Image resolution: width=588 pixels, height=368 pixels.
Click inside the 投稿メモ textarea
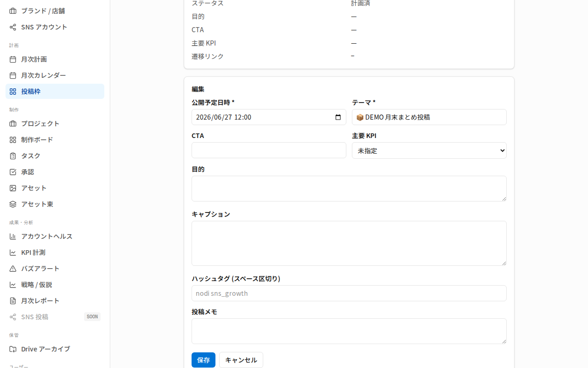point(349,331)
